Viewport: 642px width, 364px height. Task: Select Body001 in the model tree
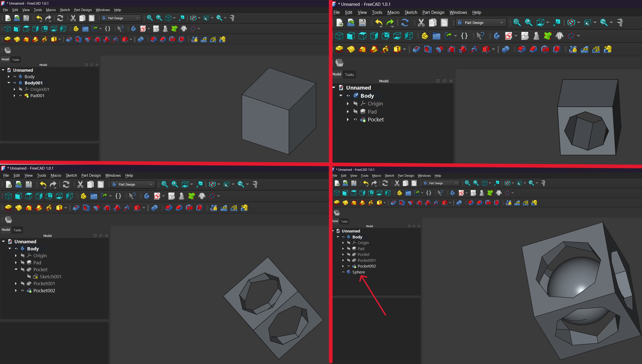33,83
